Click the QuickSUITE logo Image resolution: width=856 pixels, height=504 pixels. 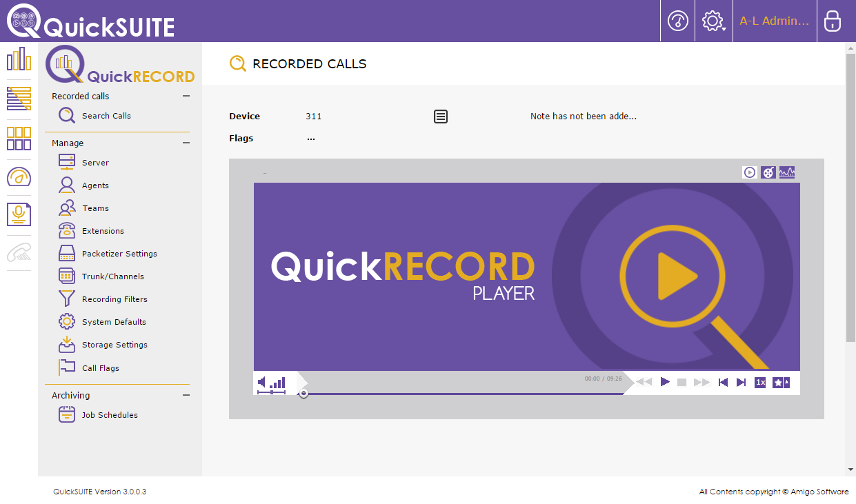[x=90, y=21]
